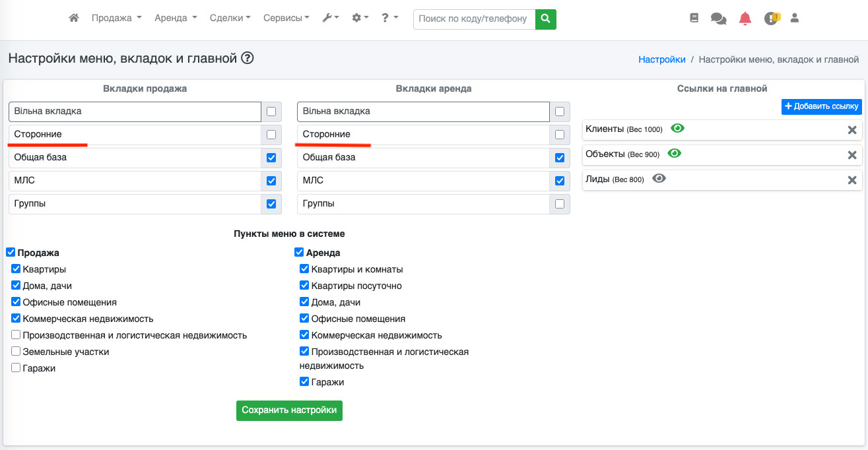The image size is (868, 450).
Task: Click the help icon beside page title
Action: [248, 59]
